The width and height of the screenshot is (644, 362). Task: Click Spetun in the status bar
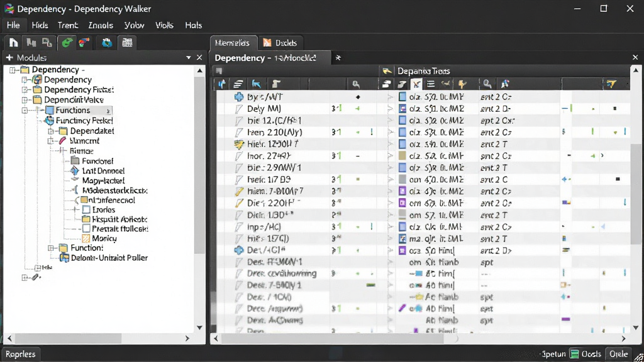coord(553,354)
